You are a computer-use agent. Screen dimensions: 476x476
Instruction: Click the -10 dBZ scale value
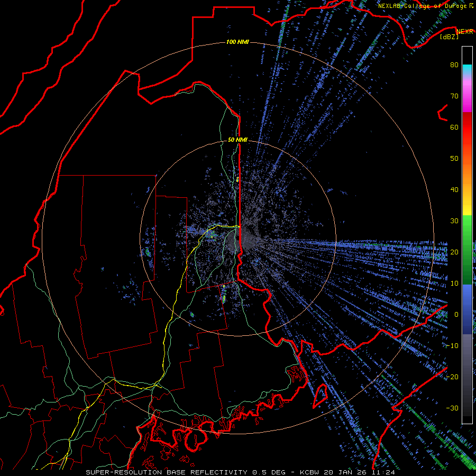click(452, 346)
